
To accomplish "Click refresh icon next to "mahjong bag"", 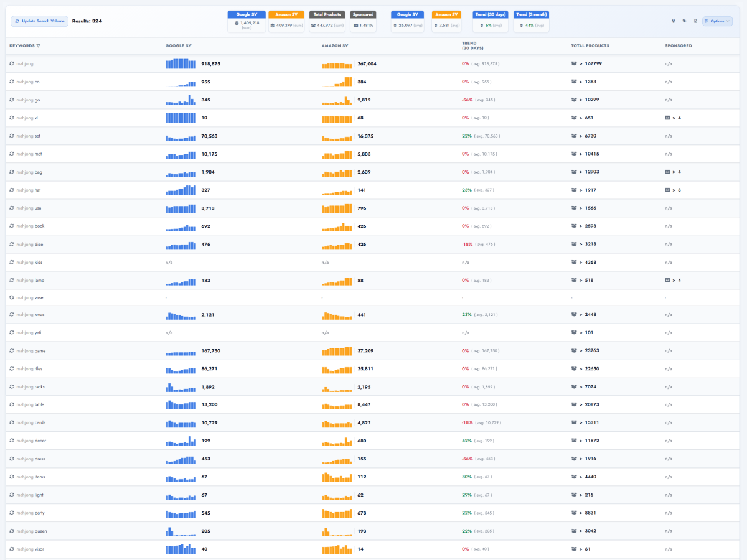I will pyautogui.click(x=11, y=172).
